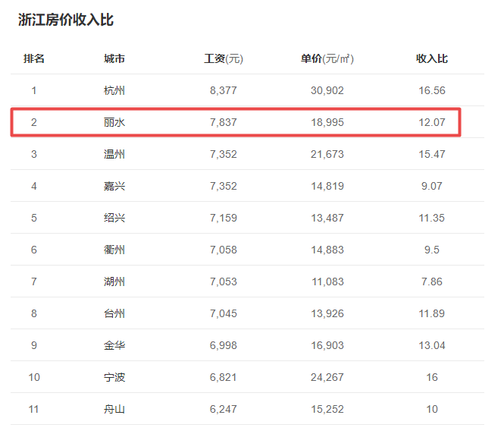Click rank number in 金华 row
This screenshot has height=434, width=504.
point(34,345)
